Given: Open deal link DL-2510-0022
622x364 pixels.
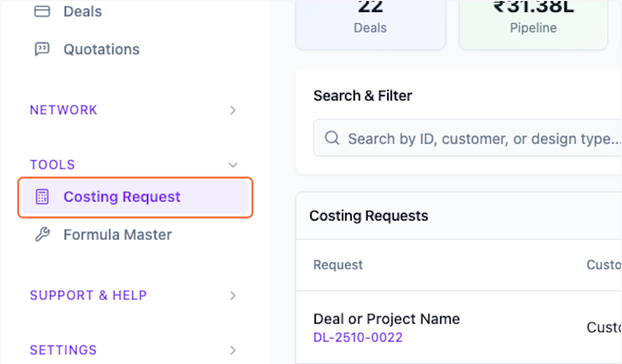Looking at the screenshot, I should click(x=358, y=338).
